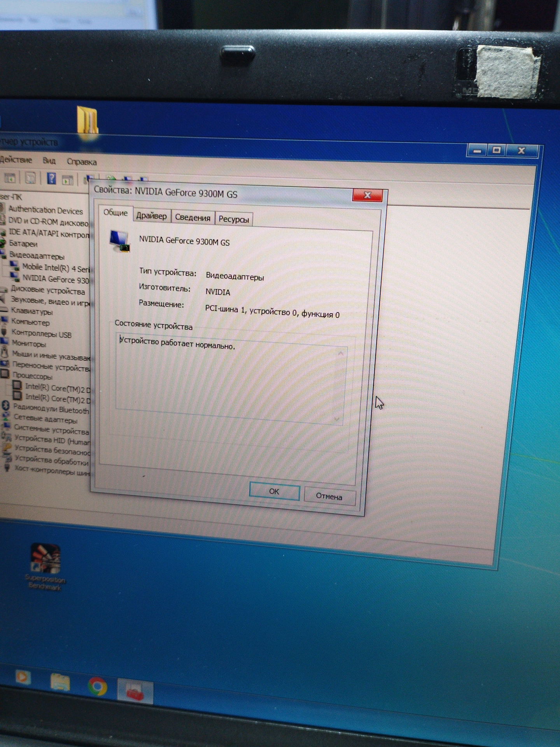Open the File Explorer taskbar icon
This screenshot has height=747, width=560.
pos(60,682)
